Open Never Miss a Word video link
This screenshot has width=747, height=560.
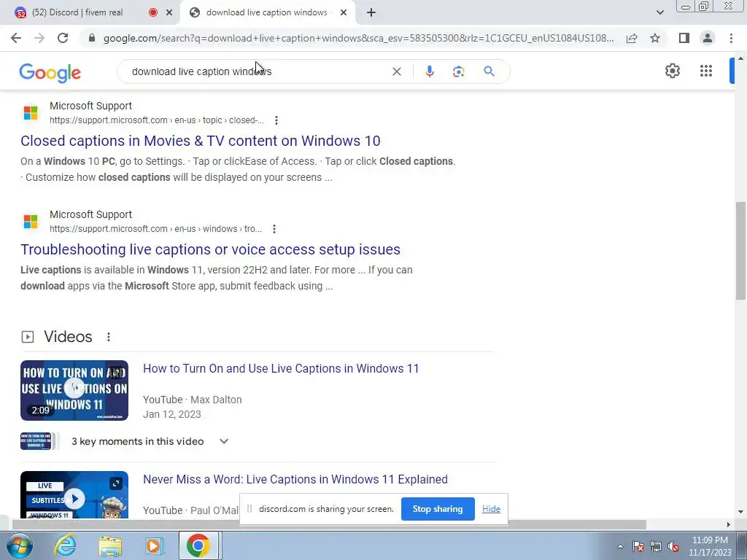pos(295,480)
